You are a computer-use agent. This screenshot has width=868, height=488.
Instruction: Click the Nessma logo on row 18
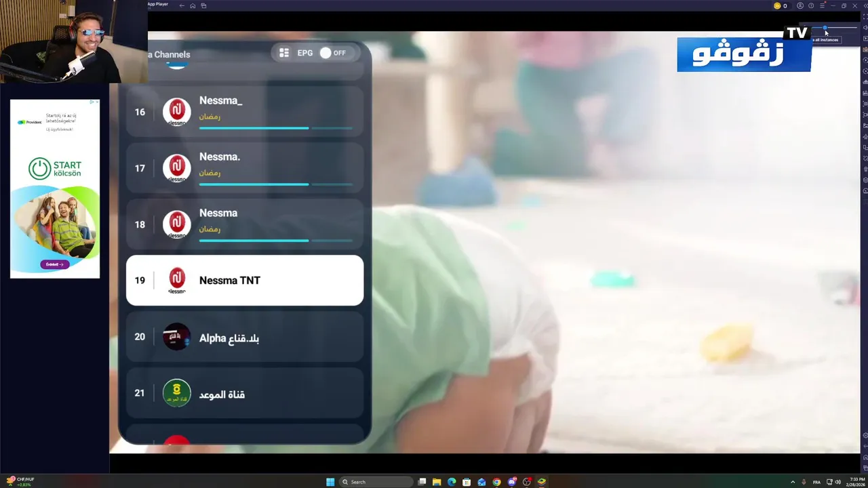pyautogui.click(x=176, y=224)
